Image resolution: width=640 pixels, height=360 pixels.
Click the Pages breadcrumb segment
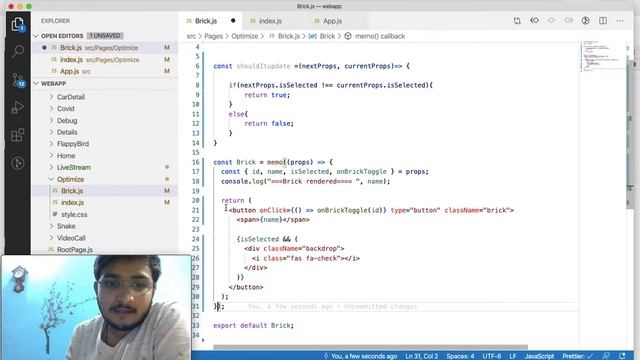213,36
